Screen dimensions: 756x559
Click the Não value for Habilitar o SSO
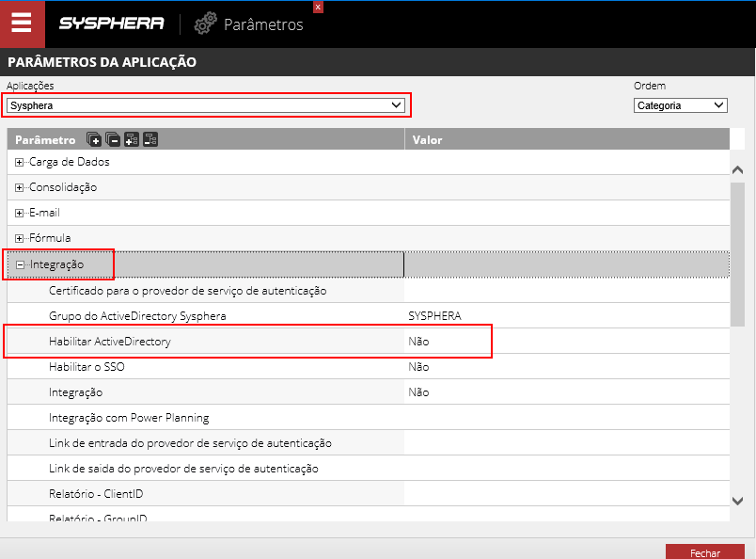[418, 367]
